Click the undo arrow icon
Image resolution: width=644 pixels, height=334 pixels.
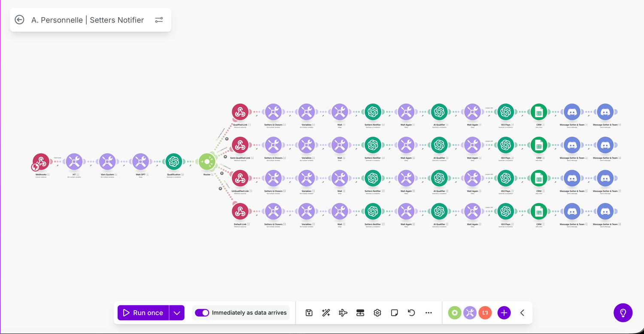point(411,313)
